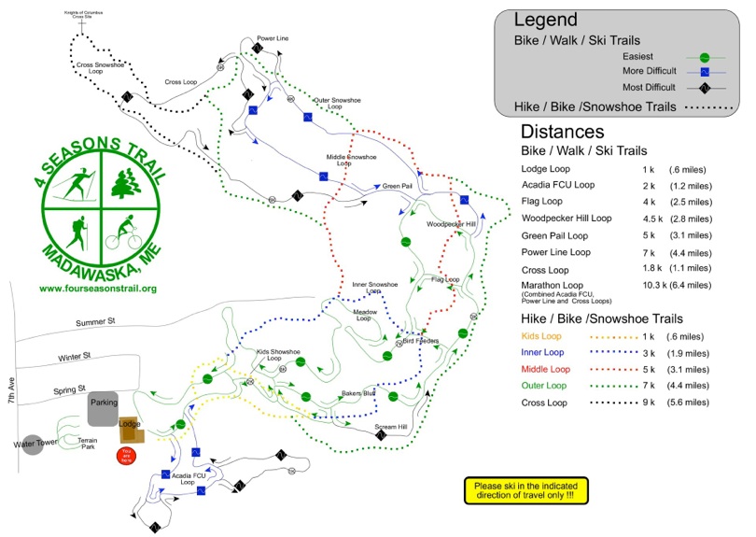Select the gray Parking lot box
Image resolution: width=756 pixels, height=537 pixels.
(x=104, y=409)
